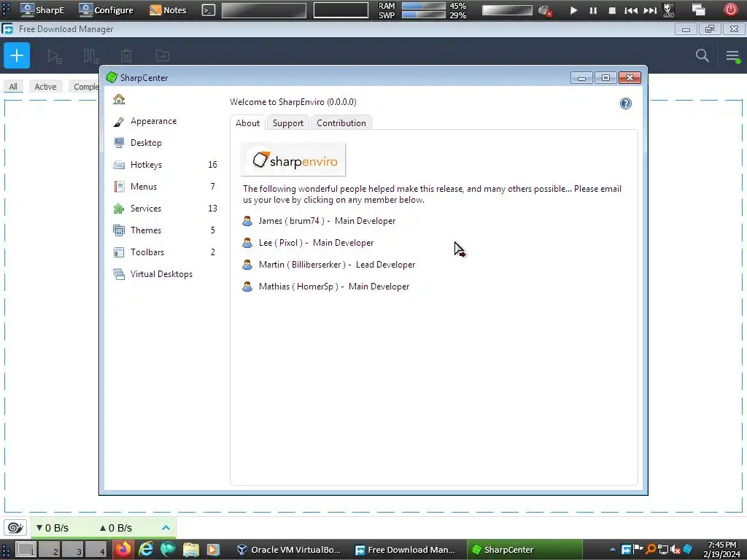Click the pause downloads icon in FDM toolbar
The width and height of the screenshot is (747, 560).
coord(90,55)
